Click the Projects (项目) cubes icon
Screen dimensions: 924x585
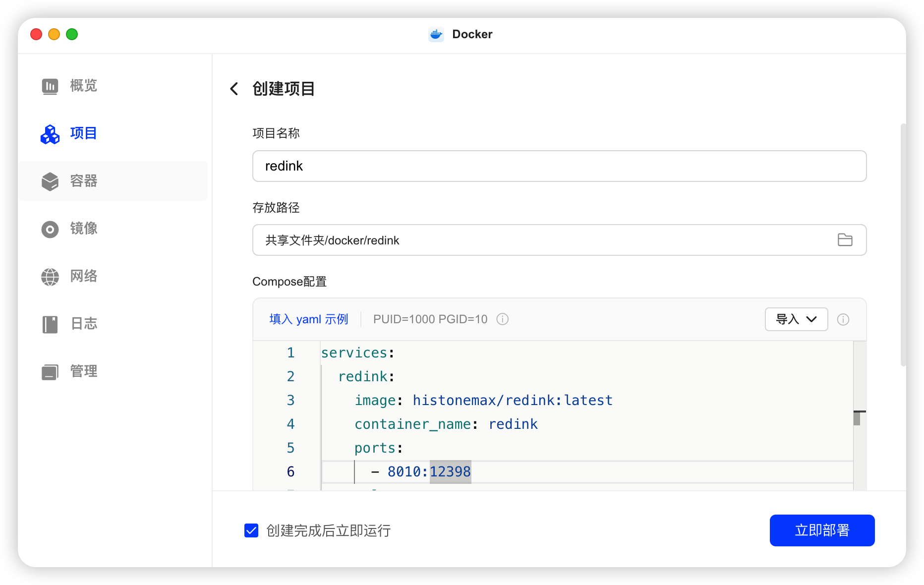click(50, 134)
